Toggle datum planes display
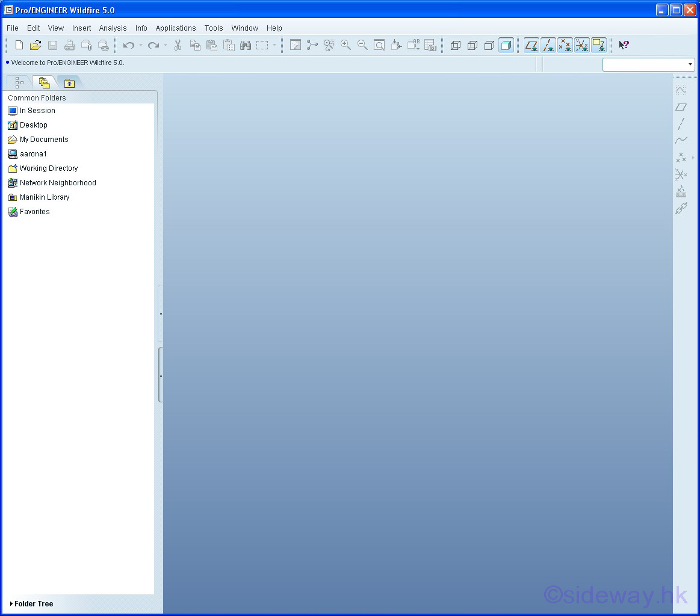The height and width of the screenshot is (616, 700). 531,45
